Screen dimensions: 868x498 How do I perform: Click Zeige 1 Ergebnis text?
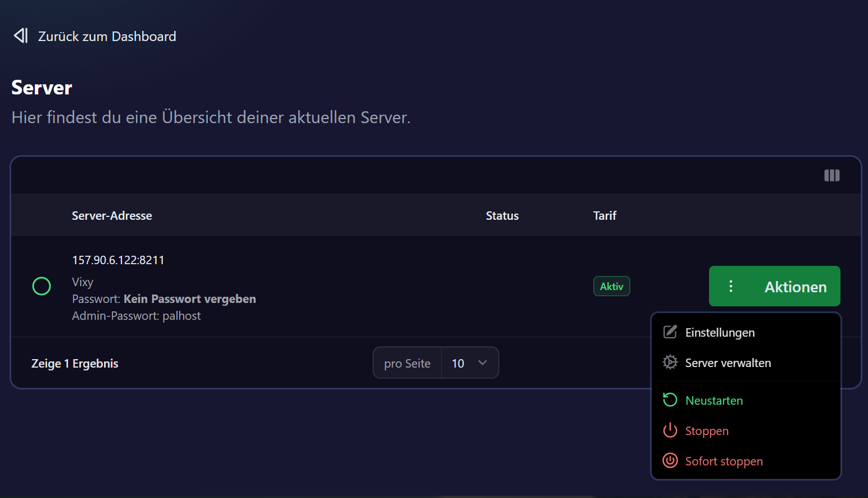click(x=75, y=364)
